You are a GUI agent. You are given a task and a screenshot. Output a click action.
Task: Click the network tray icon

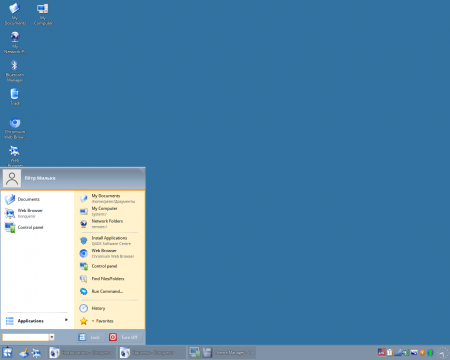[398, 352]
